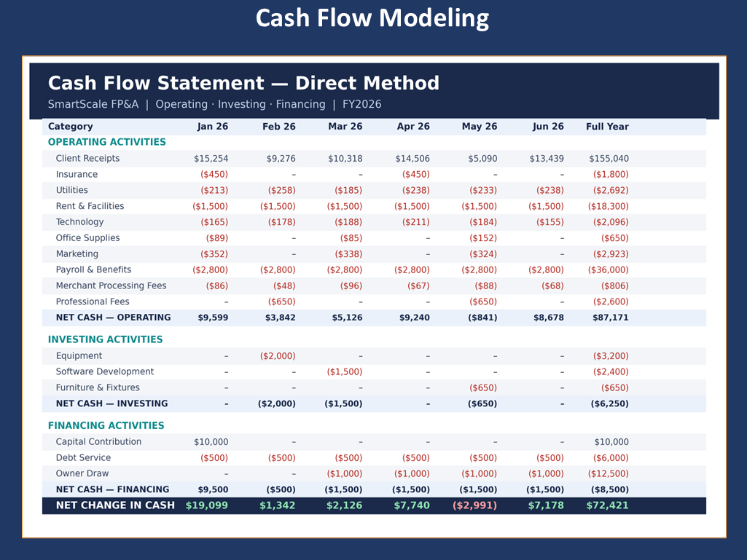Click the 'Client Receipts' row label

coord(87,159)
